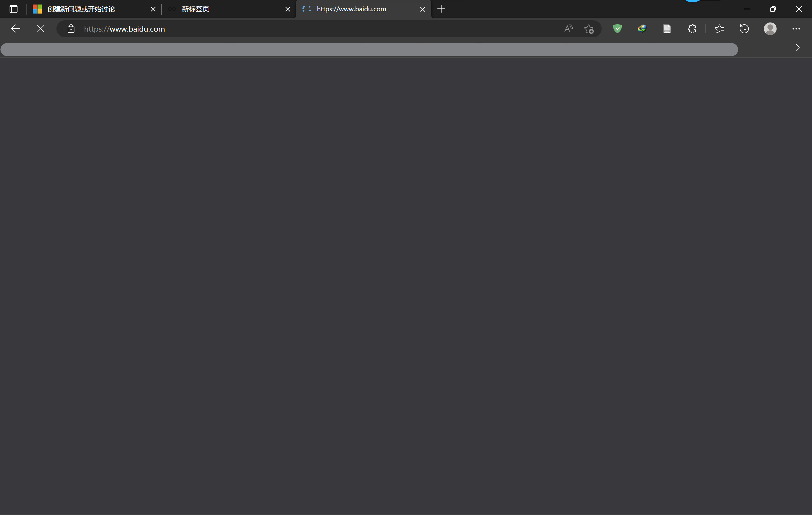812x515 pixels.
Task: Open Settings and more ellipsis menu
Action: pos(796,29)
